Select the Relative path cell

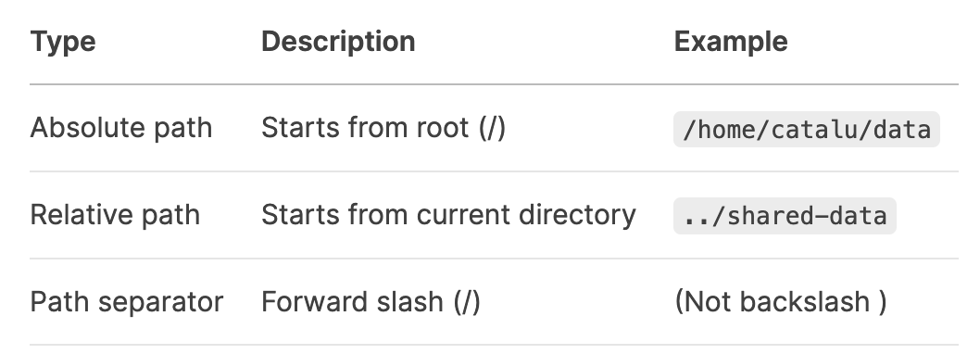point(115,215)
